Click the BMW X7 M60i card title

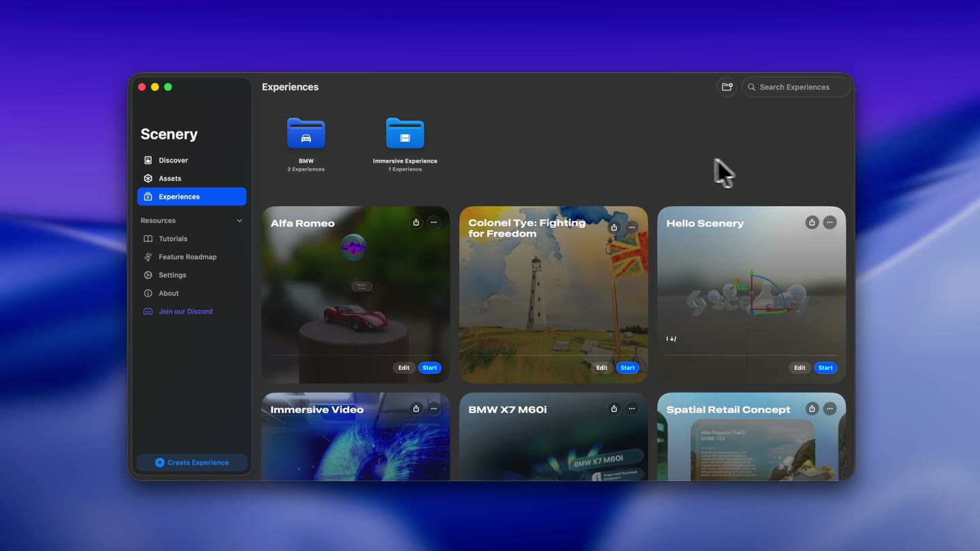coord(507,410)
